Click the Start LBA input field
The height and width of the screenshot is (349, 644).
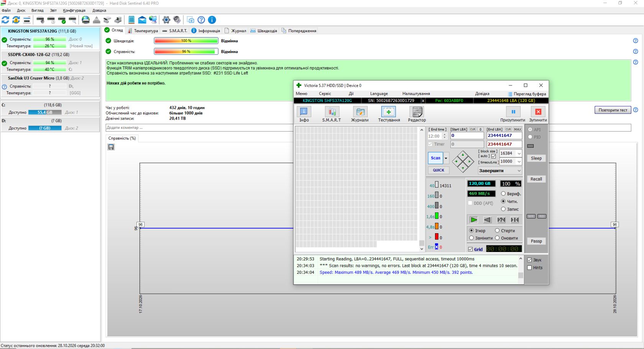tap(467, 135)
